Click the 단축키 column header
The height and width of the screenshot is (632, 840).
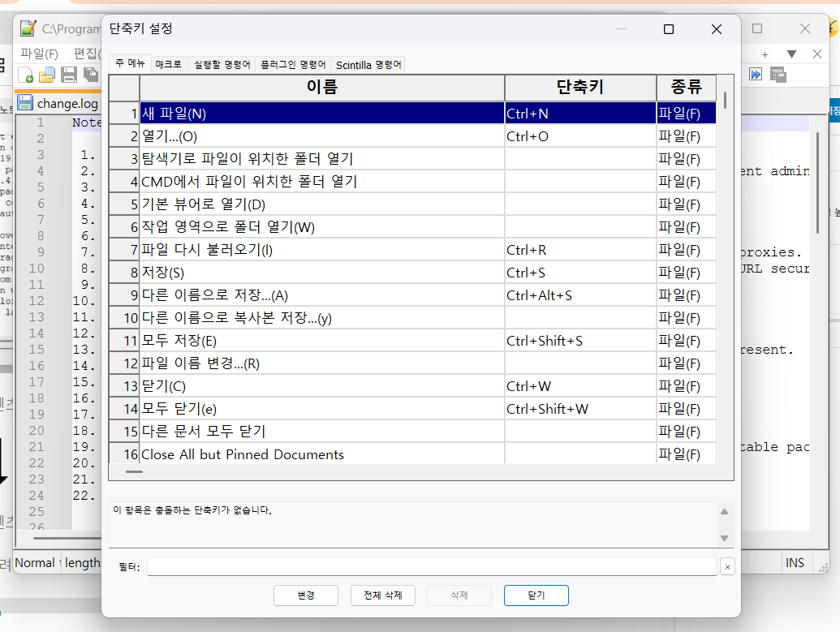[580, 88]
